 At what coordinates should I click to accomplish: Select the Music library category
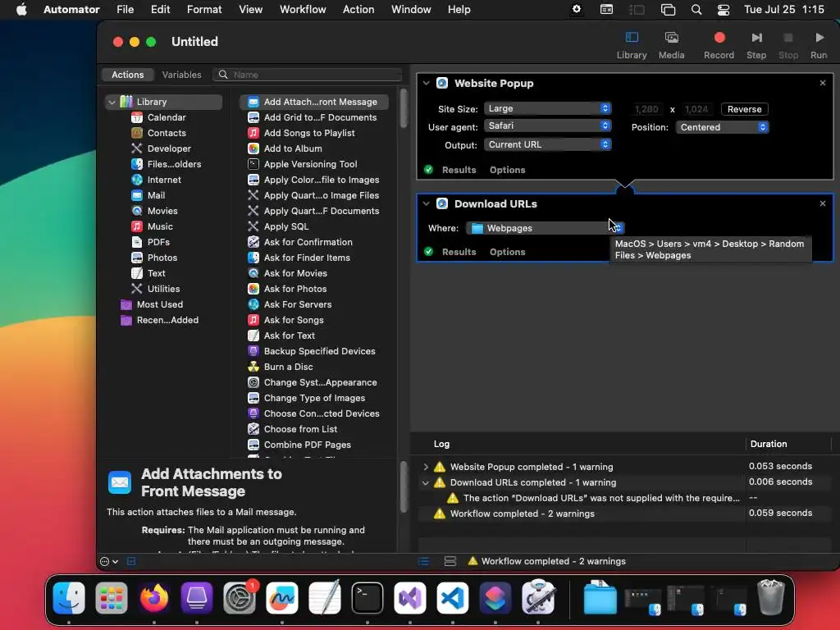(x=160, y=226)
